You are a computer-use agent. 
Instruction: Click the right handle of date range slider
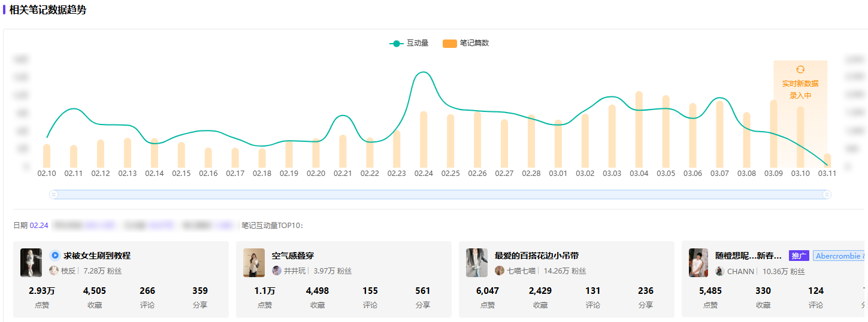click(x=827, y=195)
